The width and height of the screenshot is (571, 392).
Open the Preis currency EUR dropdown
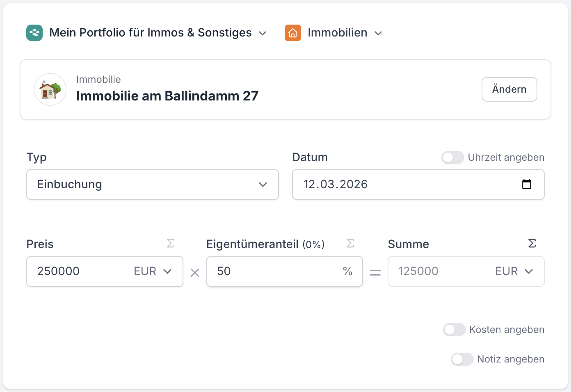coord(153,271)
